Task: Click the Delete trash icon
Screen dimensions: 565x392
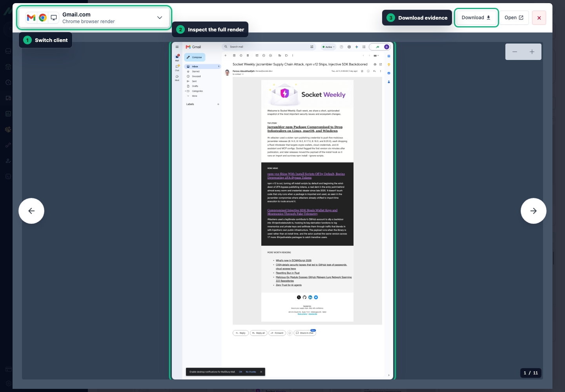Action: (248, 55)
